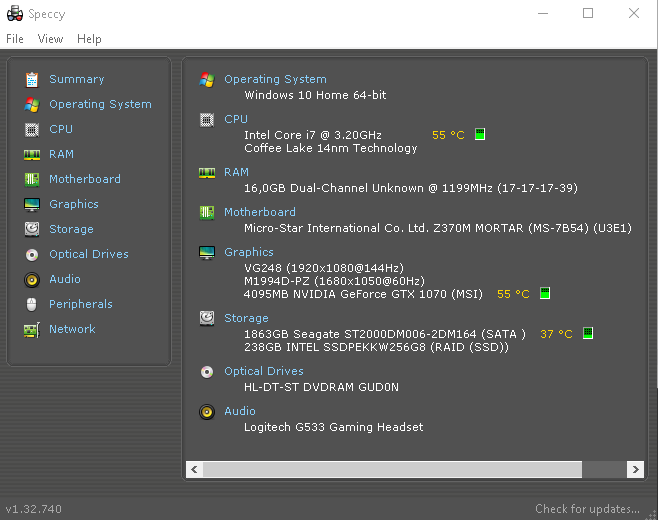Click the Storage drive icon in the summary panel

click(207, 319)
